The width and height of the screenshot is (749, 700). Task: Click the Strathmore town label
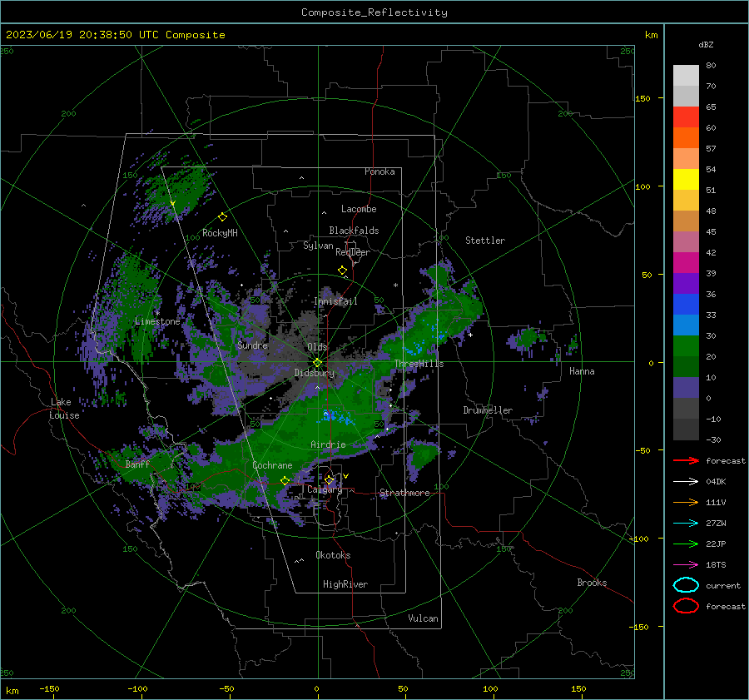[x=404, y=493]
